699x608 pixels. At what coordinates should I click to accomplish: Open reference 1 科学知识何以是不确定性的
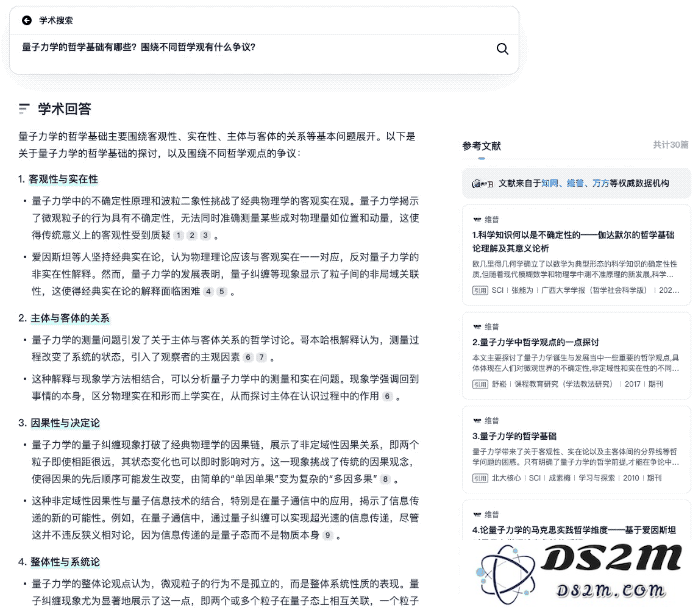tap(573, 242)
